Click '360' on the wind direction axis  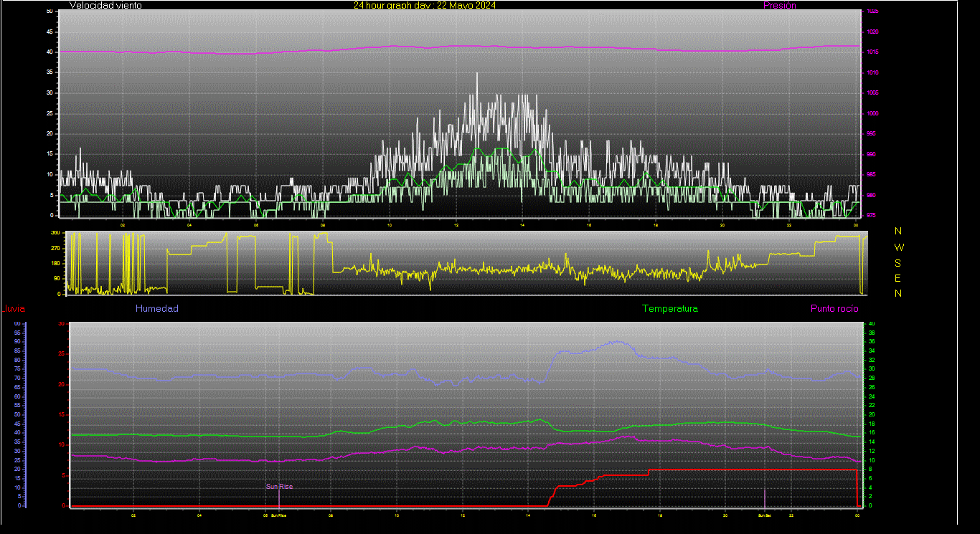(55, 233)
